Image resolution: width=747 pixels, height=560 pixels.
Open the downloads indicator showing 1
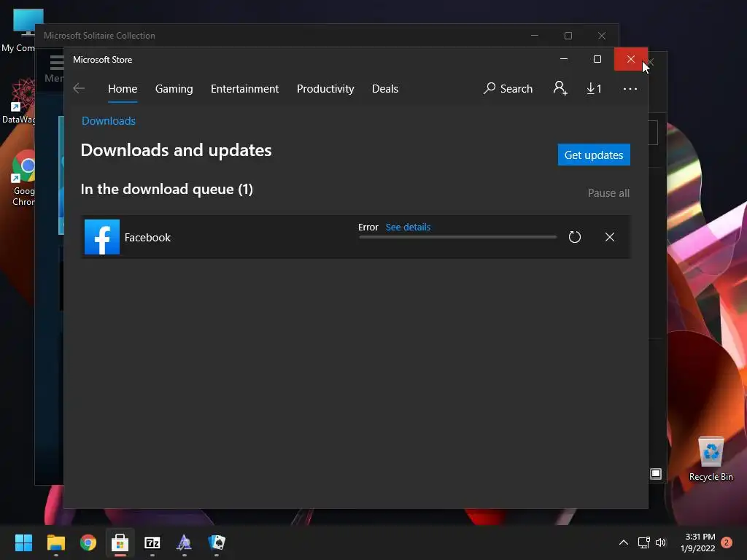[x=594, y=88]
